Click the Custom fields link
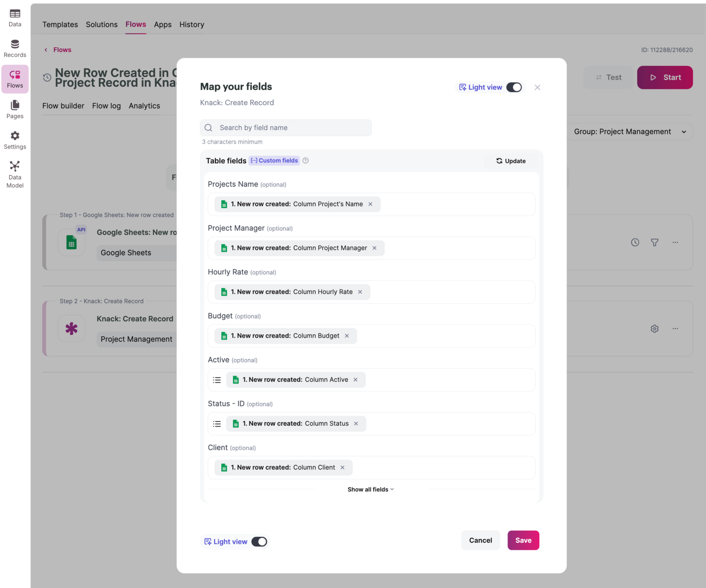The width and height of the screenshot is (706, 588). coord(274,161)
